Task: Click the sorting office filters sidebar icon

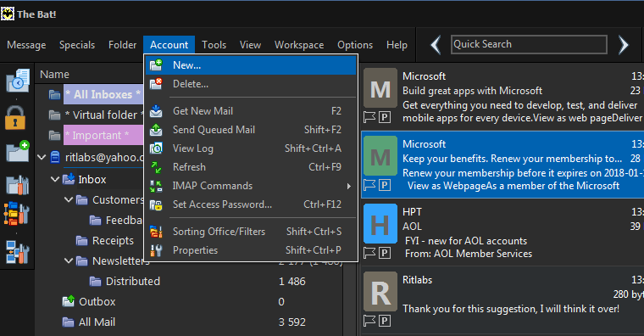Action: coord(16,214)
